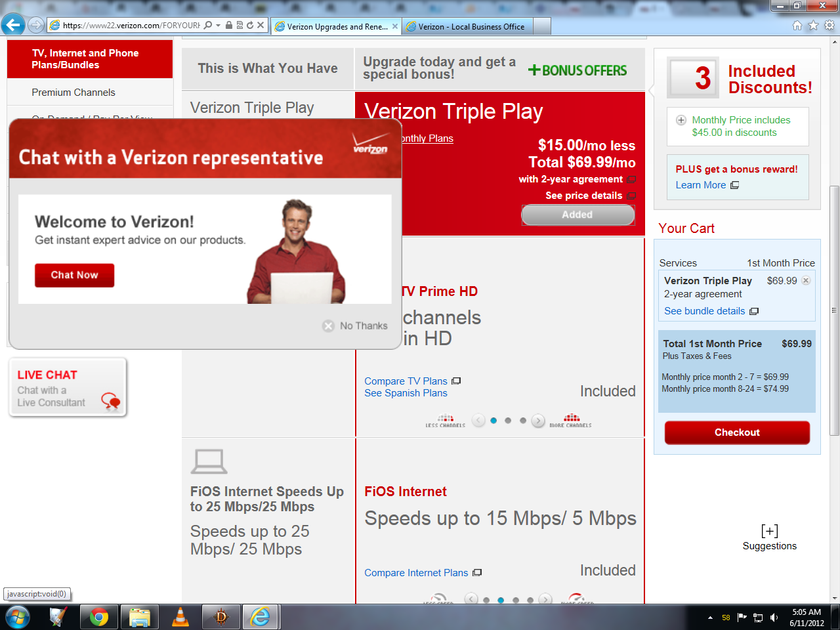Remove Verizon Triple Play from cart X icon
The height and width of the screenshot is (630, 840).
(x=806, y=280)
